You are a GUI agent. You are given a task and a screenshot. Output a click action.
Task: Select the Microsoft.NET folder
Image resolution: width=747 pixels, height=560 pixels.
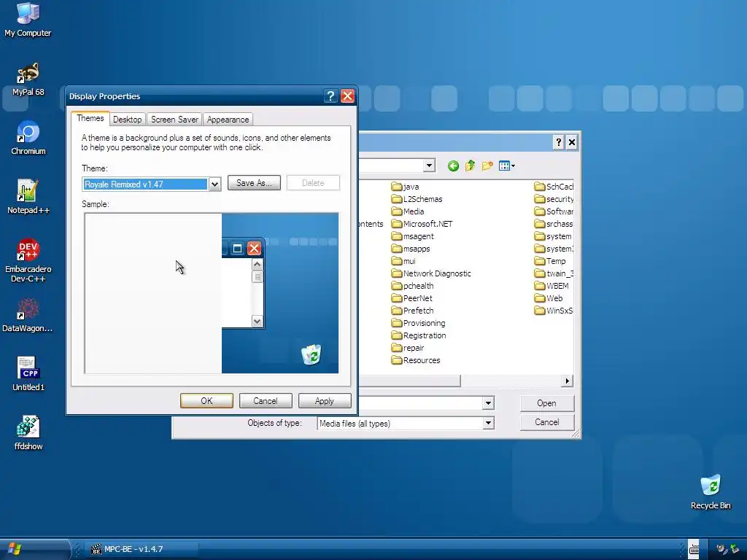click(x=422, y=224)
